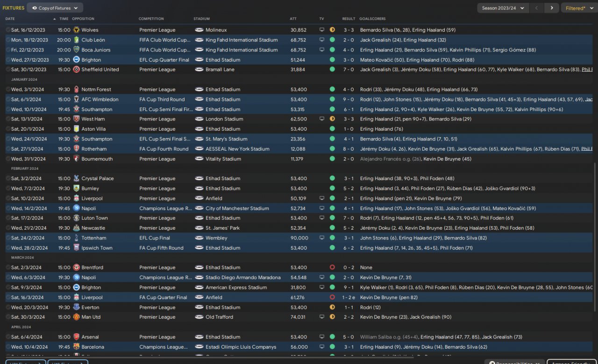Click the Nottm Forest club badge
Screen dimensions: 598x364
click(76, 90)
